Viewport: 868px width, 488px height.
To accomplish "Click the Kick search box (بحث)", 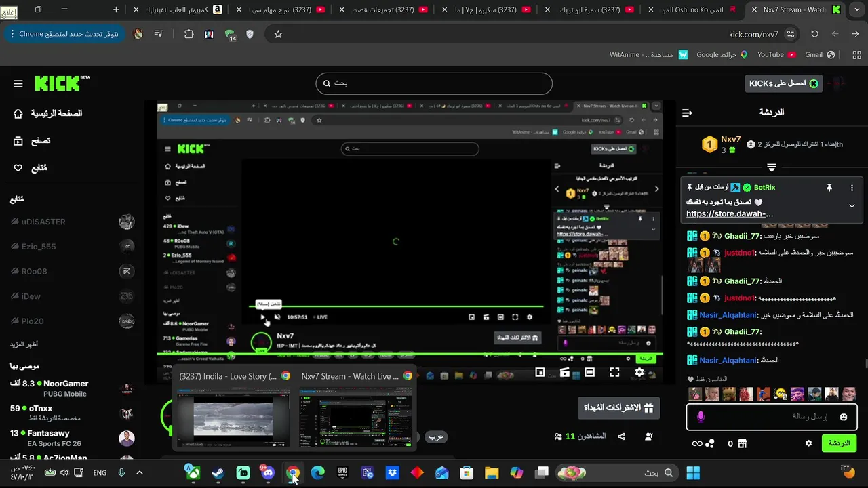I will (x=434, y=83).
